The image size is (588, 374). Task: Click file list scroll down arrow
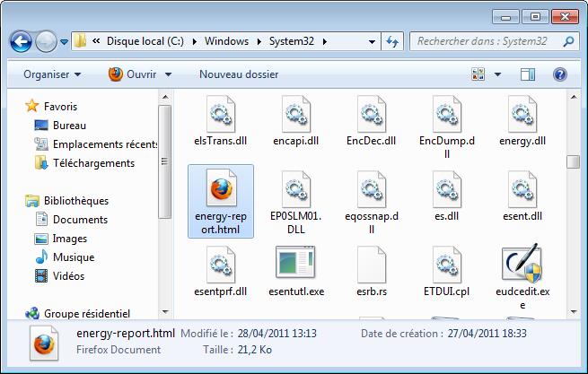pos(574,311)
